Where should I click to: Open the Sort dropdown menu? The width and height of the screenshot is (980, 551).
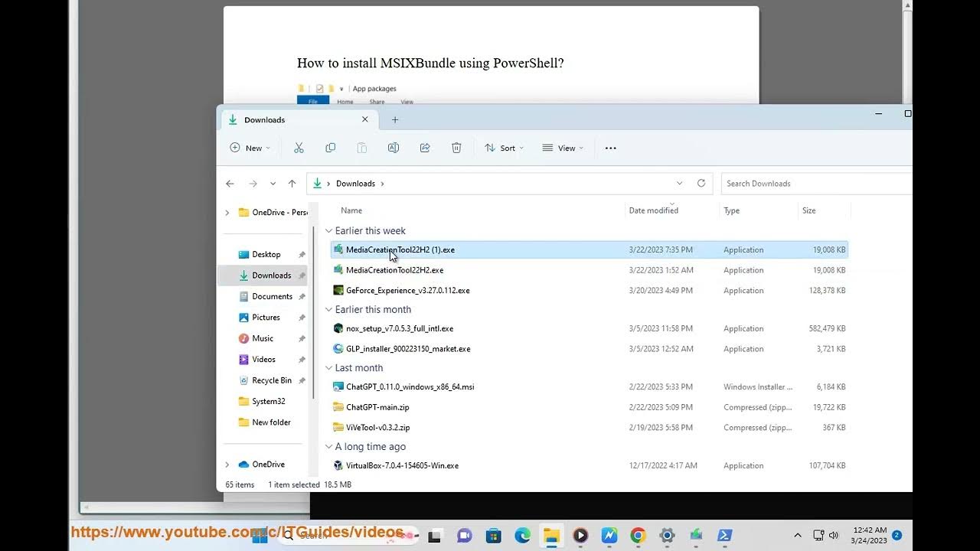click(504, 148)
